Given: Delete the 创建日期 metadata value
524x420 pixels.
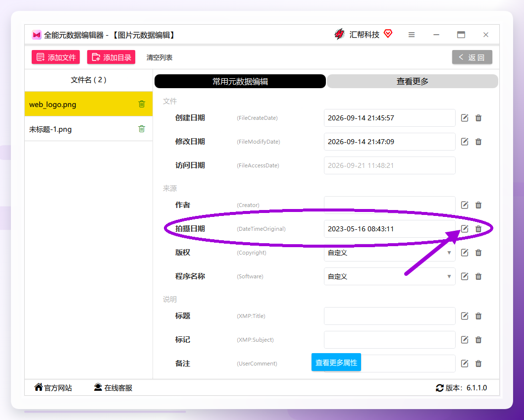Looking at the screenshot, I should [478, 118].
